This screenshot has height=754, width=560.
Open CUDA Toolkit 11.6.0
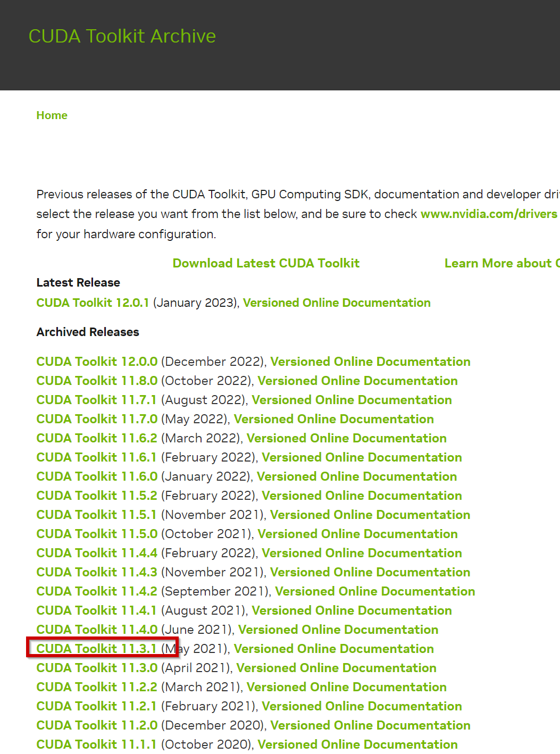(x=97, y=476)
